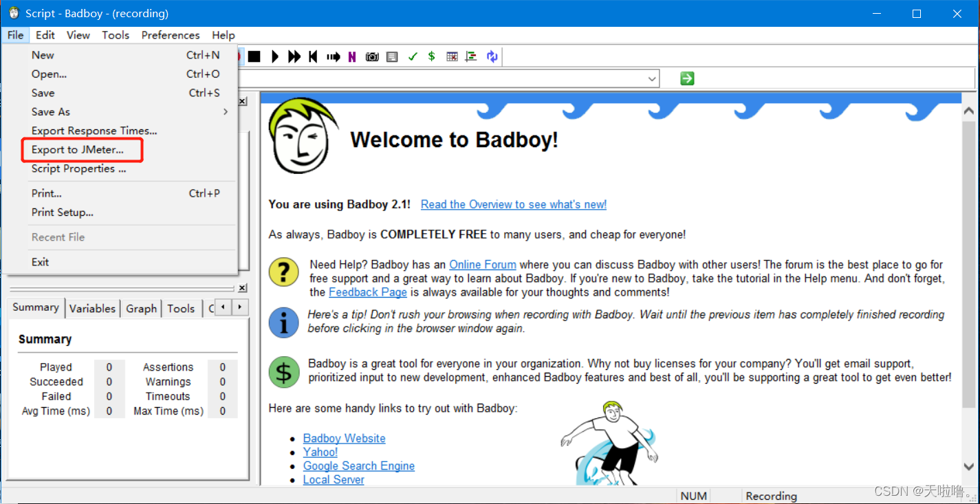Image resolution: width=980 pixels, height=504 pixels.
Task: Open the Google Search Engine link
Action: (359, 466)
